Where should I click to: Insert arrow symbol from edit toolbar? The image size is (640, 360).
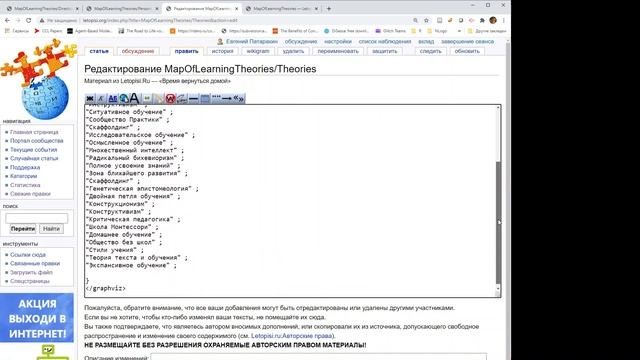click(x=227, y=98)
